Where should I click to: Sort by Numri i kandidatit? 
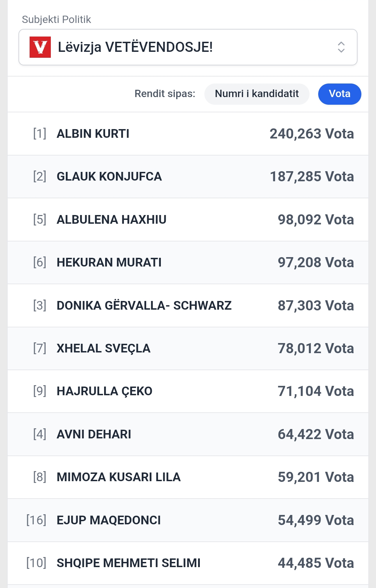[x=257, y=94]
